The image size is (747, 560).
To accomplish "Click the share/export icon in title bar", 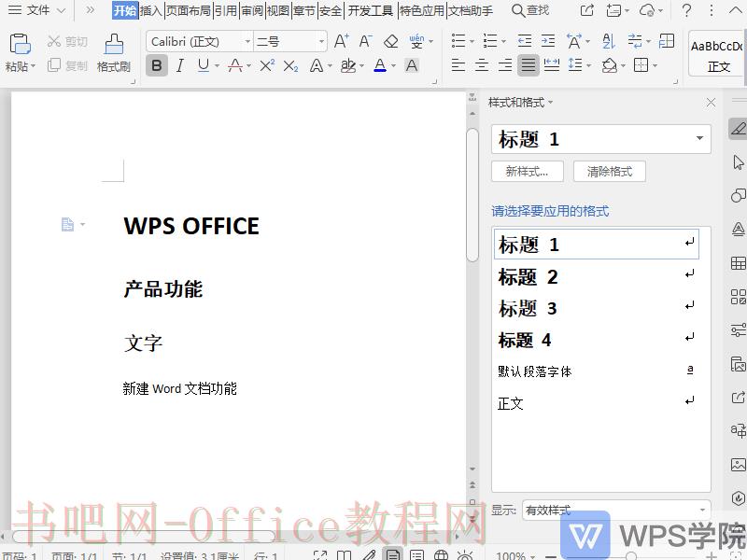I will [x=587, y=10].
